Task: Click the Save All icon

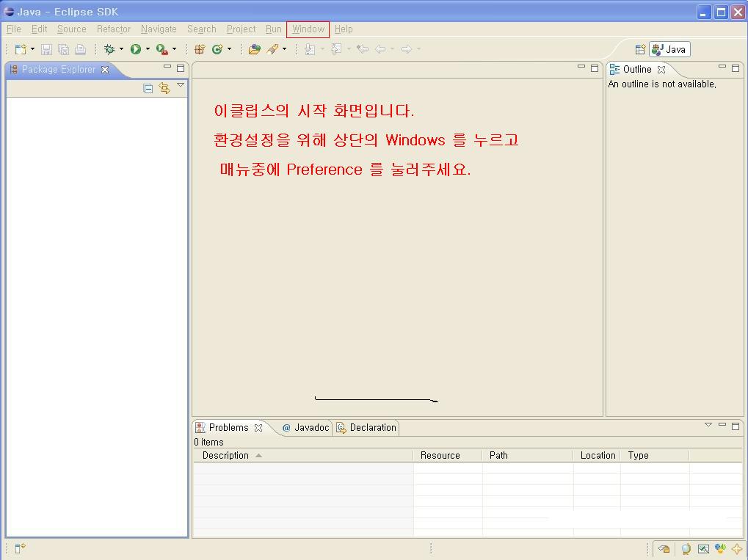Action: (x=63, y=49)
